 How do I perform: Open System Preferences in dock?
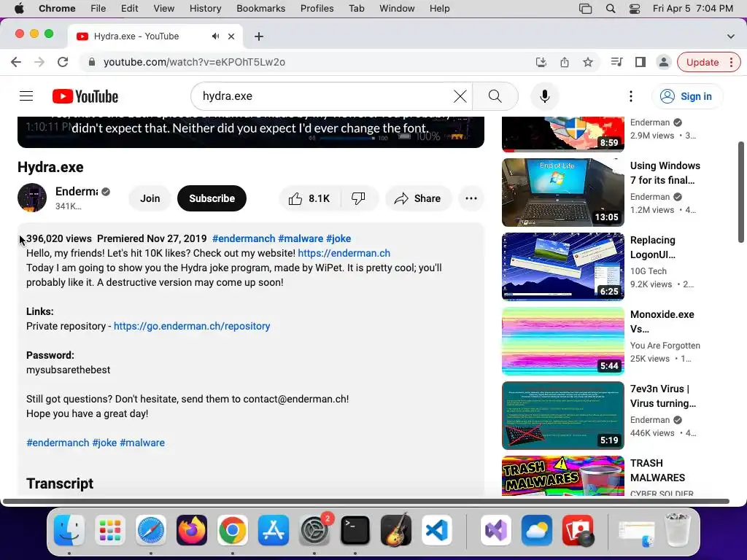314,531
